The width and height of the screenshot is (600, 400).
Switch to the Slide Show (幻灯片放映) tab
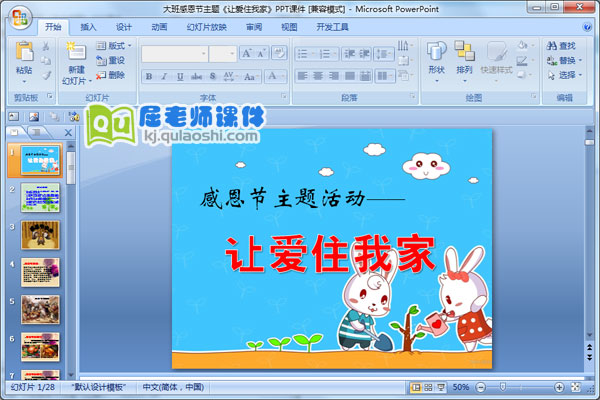point(207,27)
